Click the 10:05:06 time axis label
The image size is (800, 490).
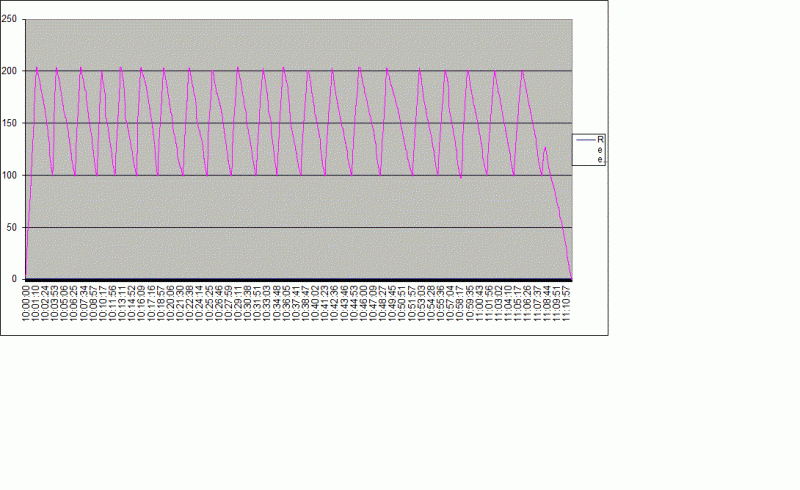64,303
